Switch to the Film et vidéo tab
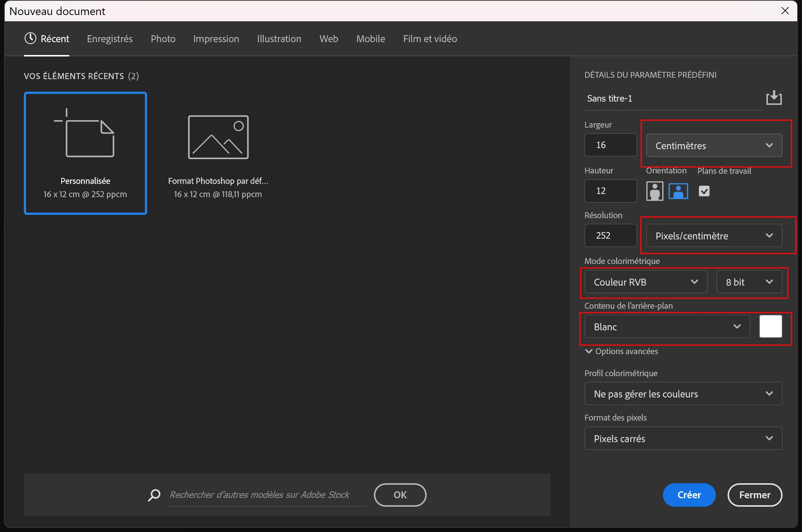Screen dimensions: 802x532 point(430,39)
